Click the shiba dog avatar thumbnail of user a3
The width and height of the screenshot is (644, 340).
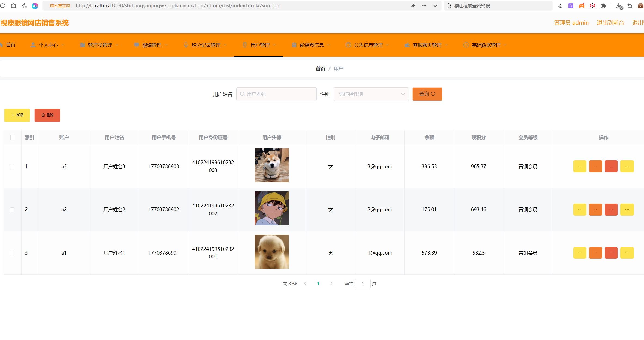(271, 165)
